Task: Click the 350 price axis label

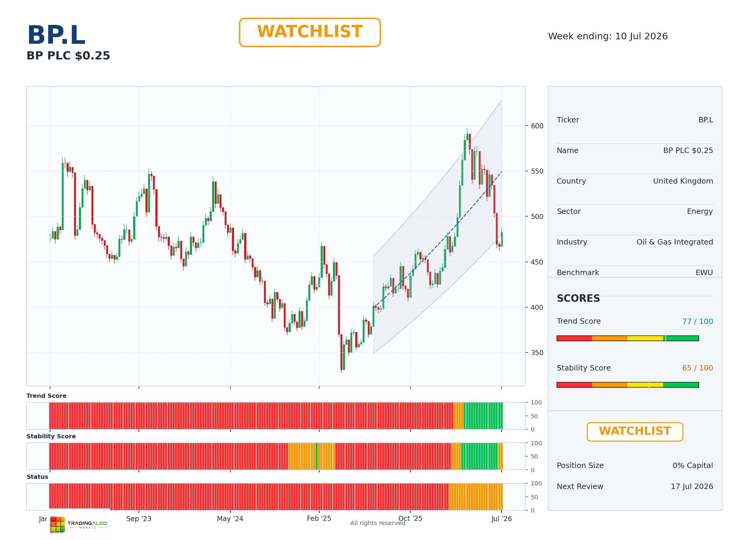Action: click(x=537, y=353)
